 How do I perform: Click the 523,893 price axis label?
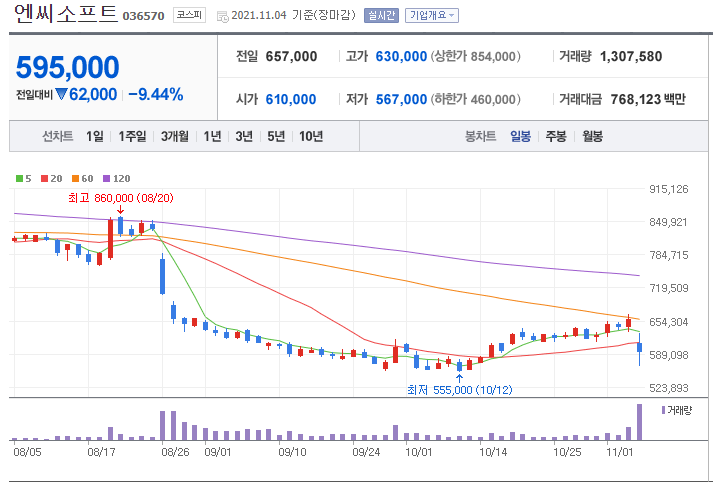point(668,388)
